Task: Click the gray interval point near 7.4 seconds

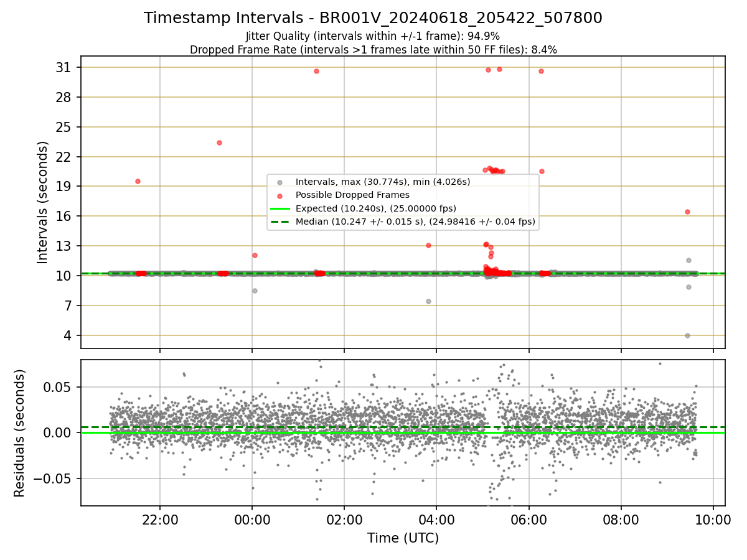Action: click(x=428, y=301)
